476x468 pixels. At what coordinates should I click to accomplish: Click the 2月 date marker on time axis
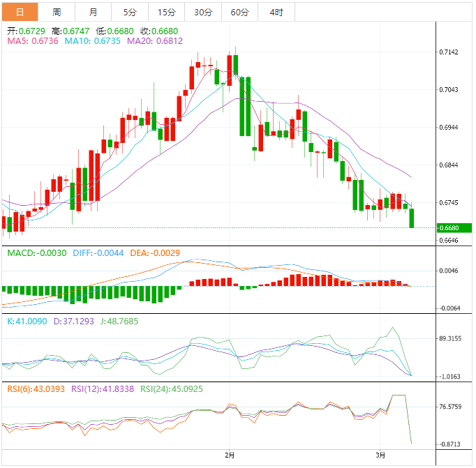pos(230,455)
